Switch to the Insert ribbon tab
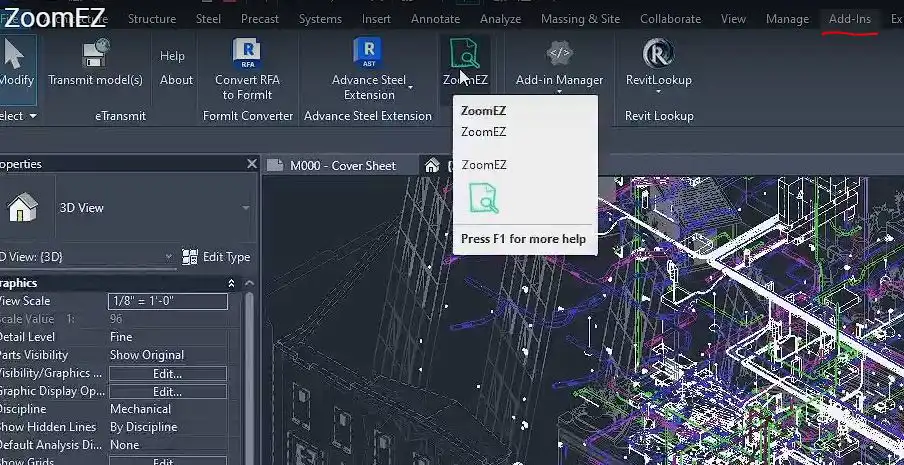 point(376,19)
